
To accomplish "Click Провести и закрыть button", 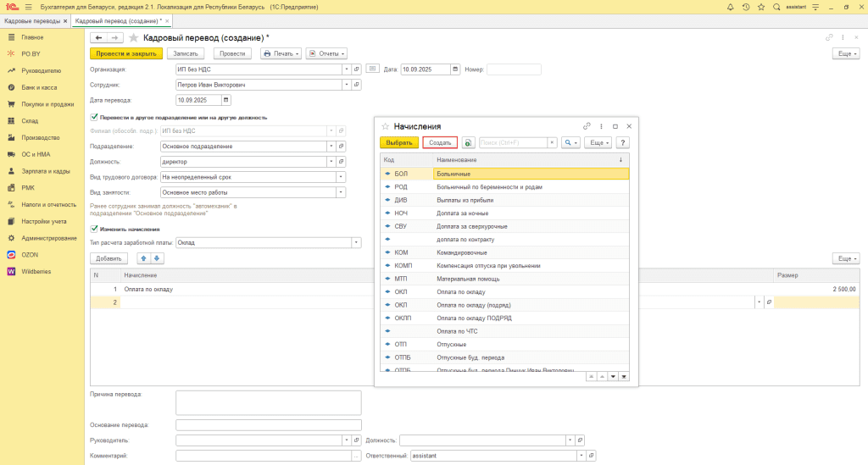I will 126,53.
